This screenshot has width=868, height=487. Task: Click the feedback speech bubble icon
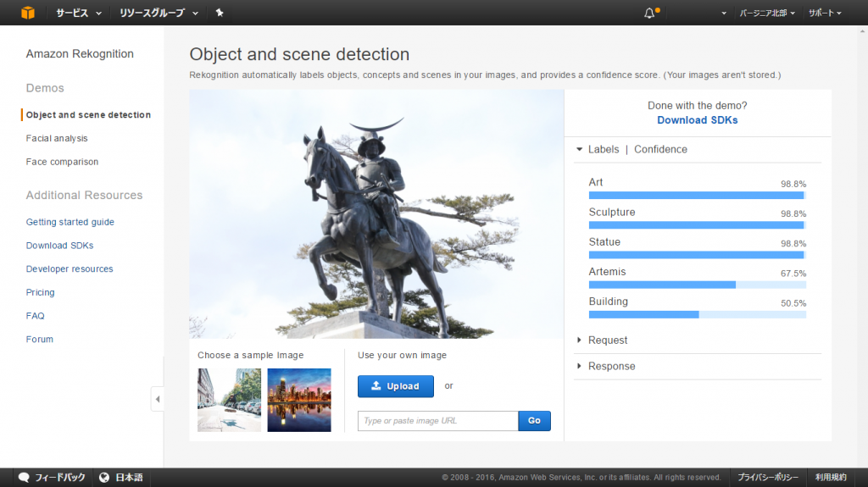pyautogui.click(x=23, y=477)
